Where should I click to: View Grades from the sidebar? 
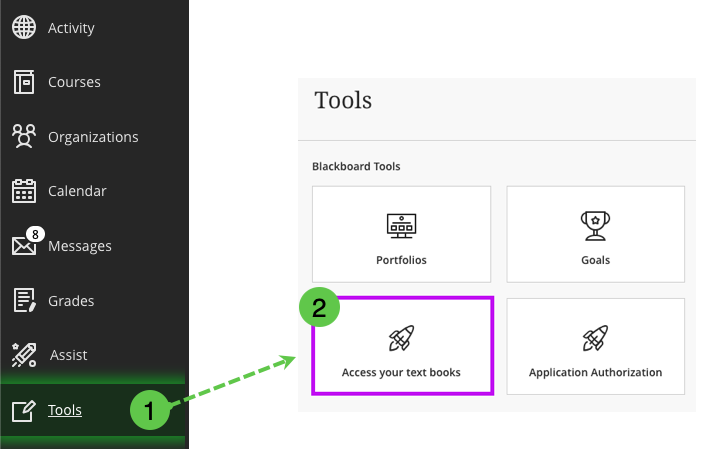pyautogui.click(x=71, y=301)
